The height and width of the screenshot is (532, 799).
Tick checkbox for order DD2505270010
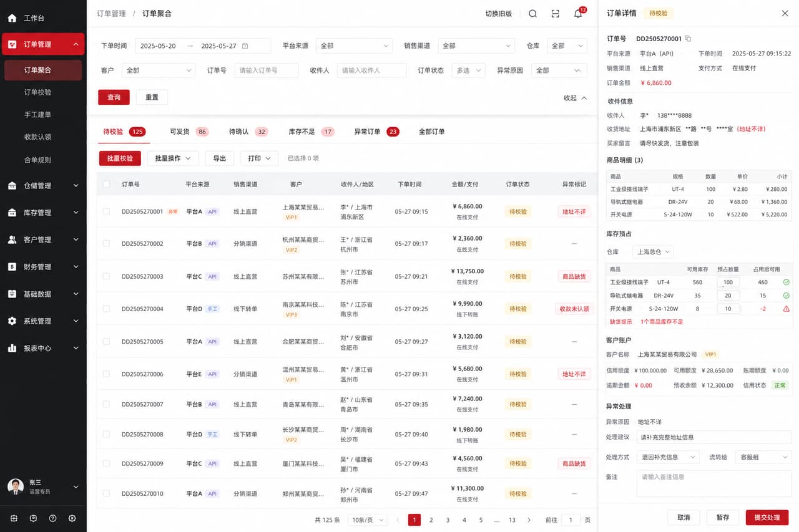coord(106,493)
